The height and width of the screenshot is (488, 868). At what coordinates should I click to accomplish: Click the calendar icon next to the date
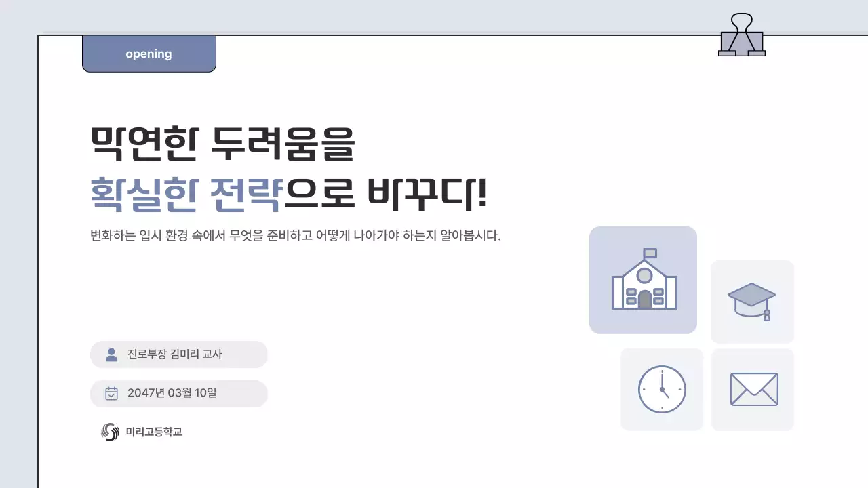point(110,393)
